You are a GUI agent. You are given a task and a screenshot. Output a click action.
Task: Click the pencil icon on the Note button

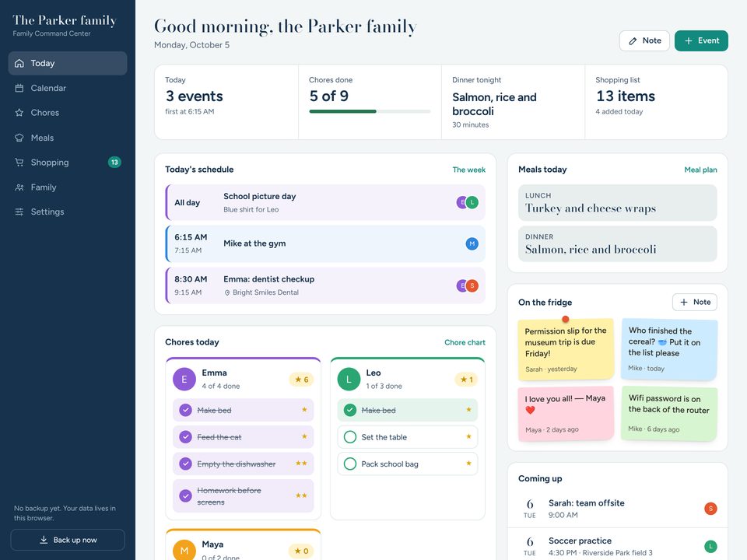(633, 41)
